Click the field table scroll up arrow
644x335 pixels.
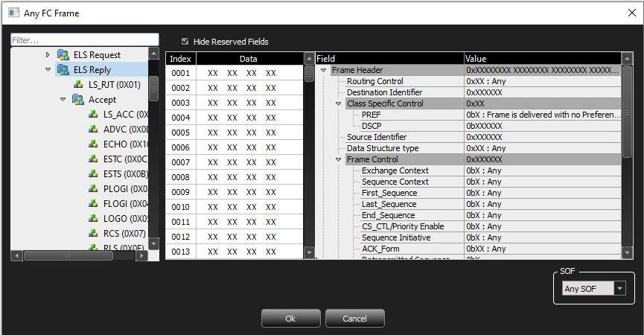[627, 59]
